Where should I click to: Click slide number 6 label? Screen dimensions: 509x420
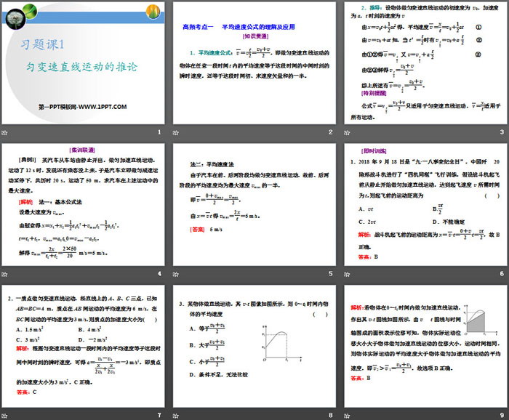[x=502, y=273]
